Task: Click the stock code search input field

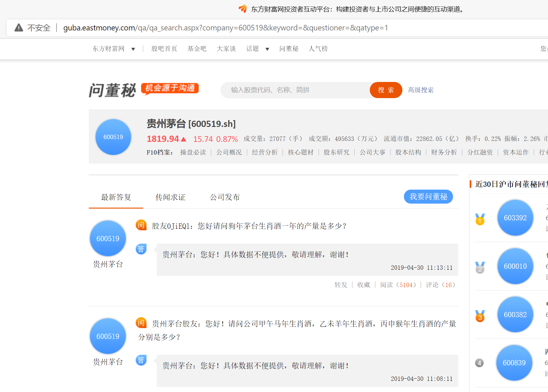Action: [x=296, y=90]
